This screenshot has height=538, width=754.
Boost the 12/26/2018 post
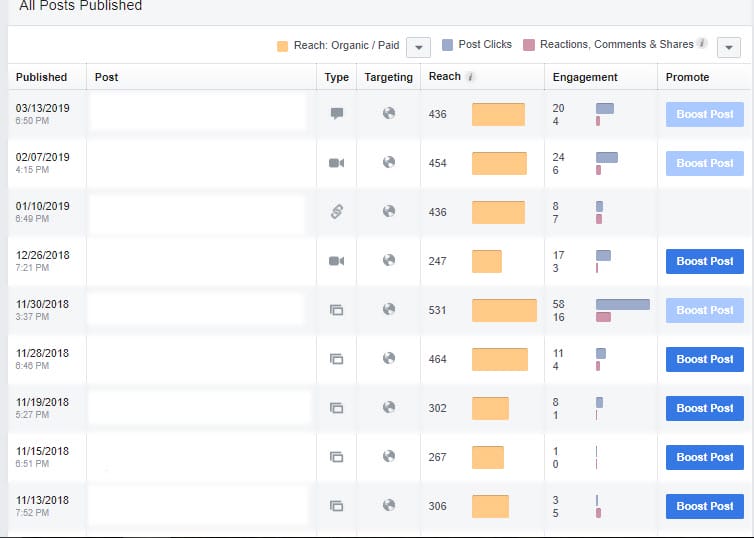point(704,261)
